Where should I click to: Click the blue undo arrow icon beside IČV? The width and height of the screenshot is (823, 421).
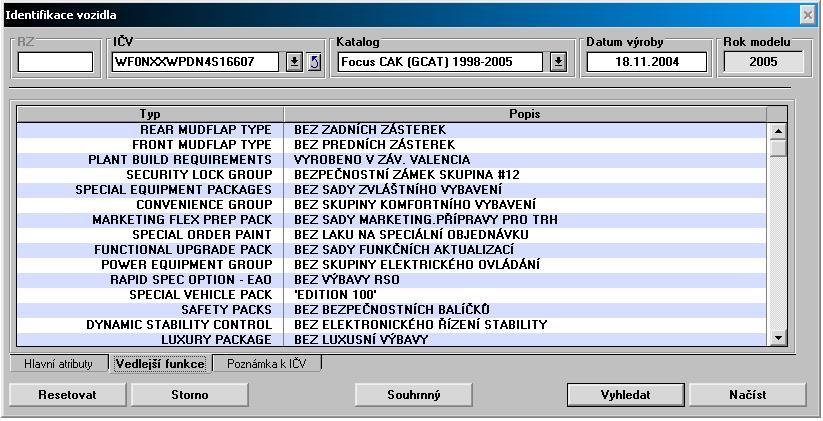point(314,62)
